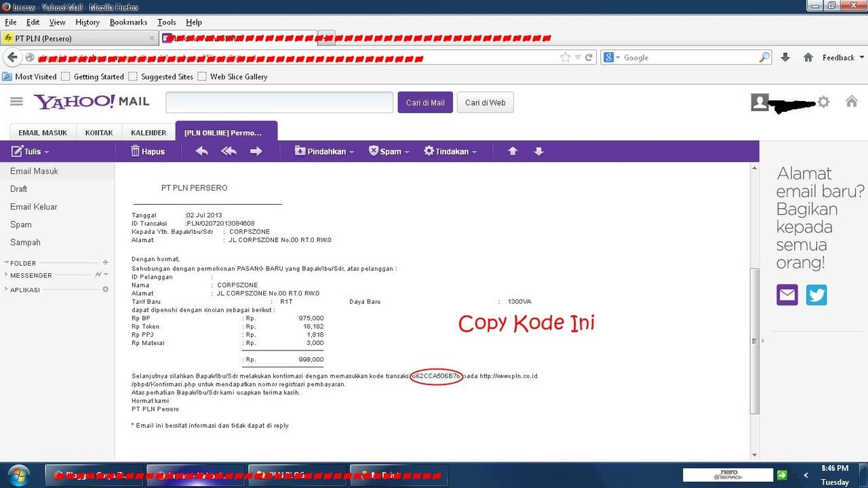868x488 pixels.
Task: Expand the Tindakan actions dropdown
Action: point(450,152)
